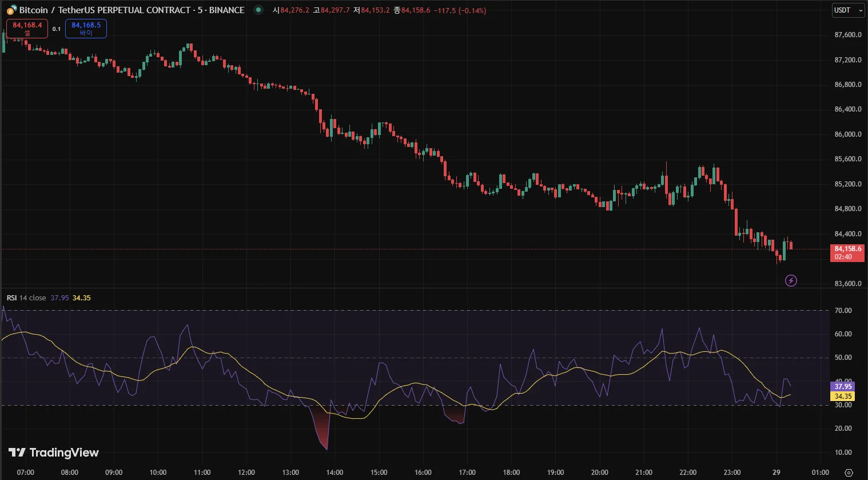868x480 pixels.
Task: Click the TradingView logo
Action: (x=54, y=453)
